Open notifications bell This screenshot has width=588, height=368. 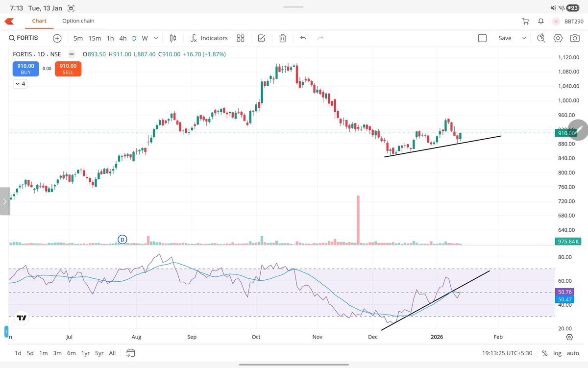(541, 22)
